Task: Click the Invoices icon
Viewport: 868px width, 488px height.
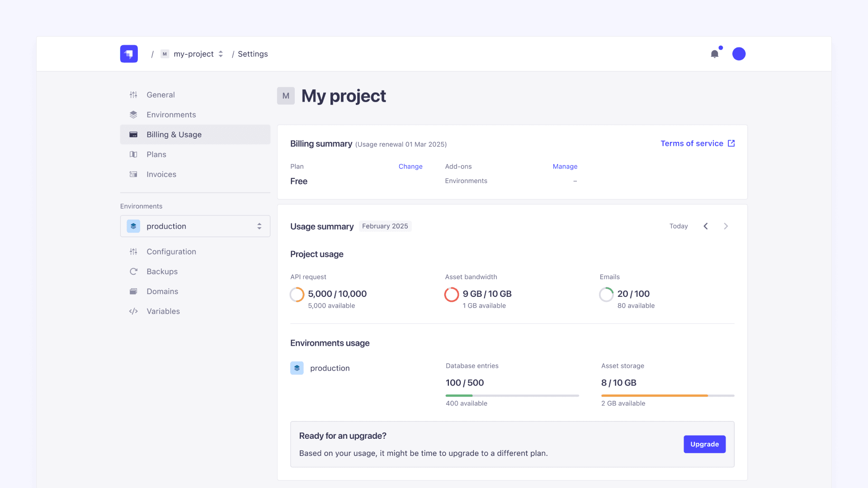Action: [133, 174]
